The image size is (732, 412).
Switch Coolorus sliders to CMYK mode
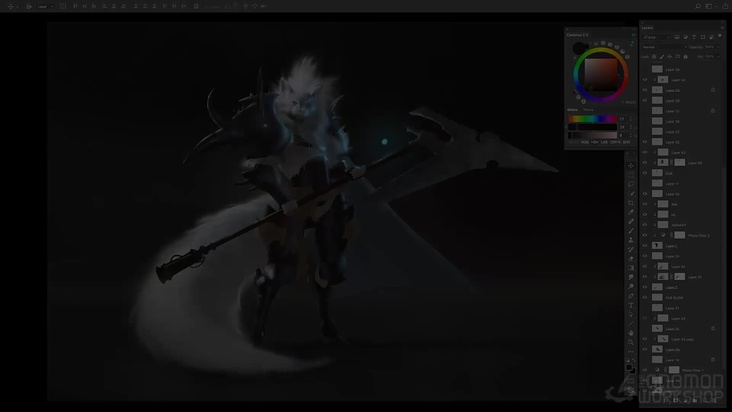click(x=615, y=142)
